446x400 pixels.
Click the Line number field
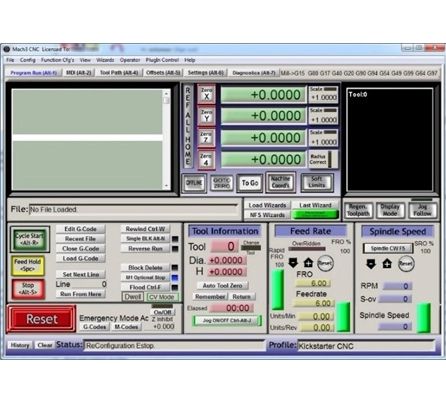pyautogui.click(x=89, y=284)
